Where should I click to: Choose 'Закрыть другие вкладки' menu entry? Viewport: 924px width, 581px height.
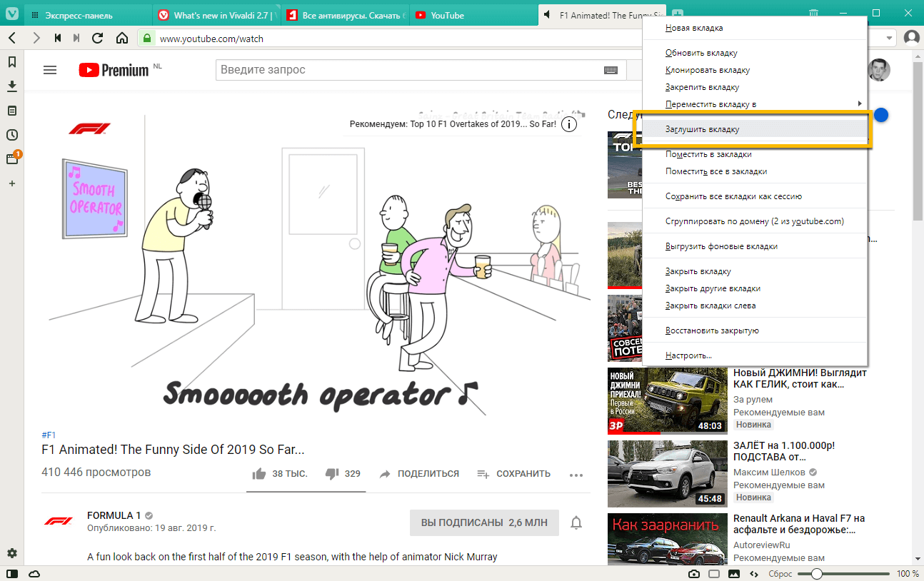(755, 288)
